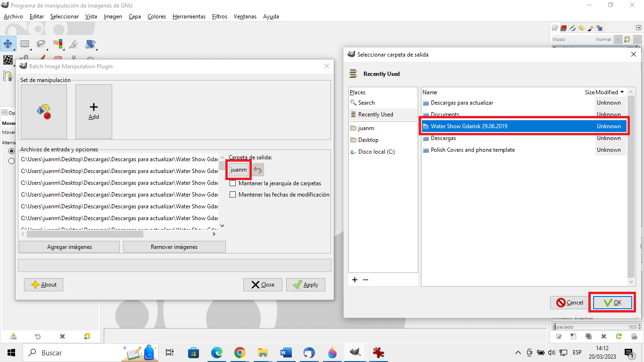Viewport: 644px width, 362px height.
Task: Select Search in Places list
Action: tap(383, 103)
